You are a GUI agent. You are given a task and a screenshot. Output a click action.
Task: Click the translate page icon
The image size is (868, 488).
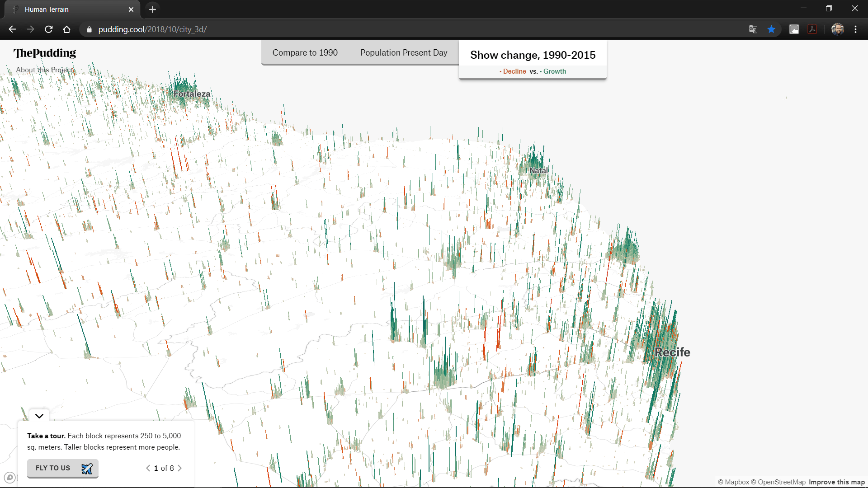click(753, 29)
